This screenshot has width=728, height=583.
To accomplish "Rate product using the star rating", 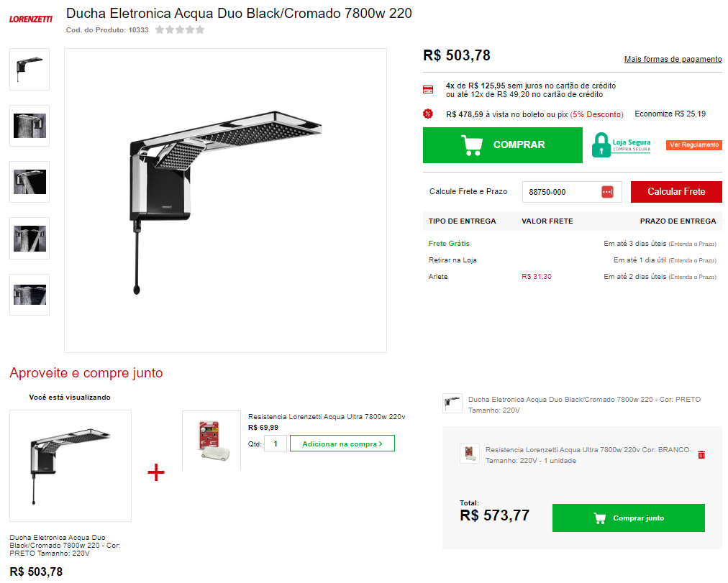I will point(180,29).
